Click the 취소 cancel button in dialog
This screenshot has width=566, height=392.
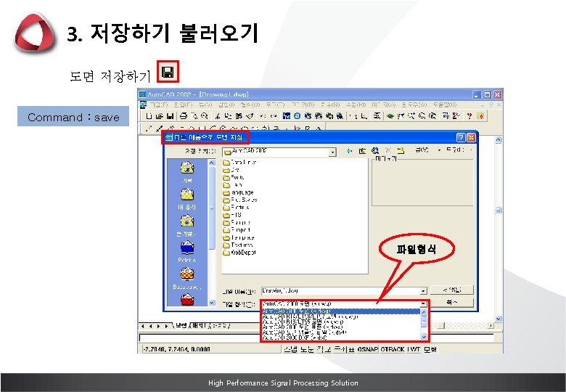452,302
